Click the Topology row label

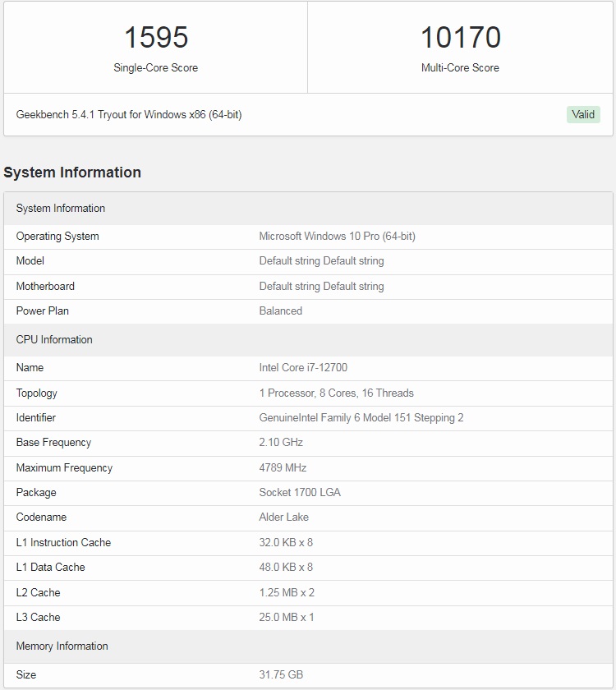(37, 393)
